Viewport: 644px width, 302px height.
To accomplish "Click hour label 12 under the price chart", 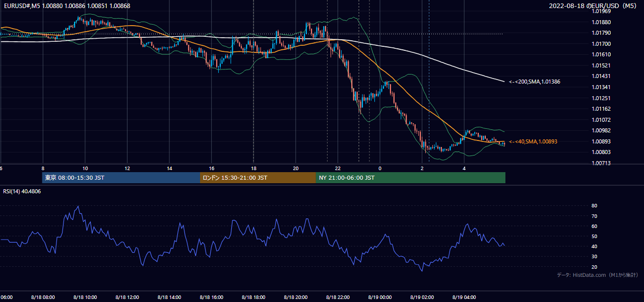I will pos(127,168).
